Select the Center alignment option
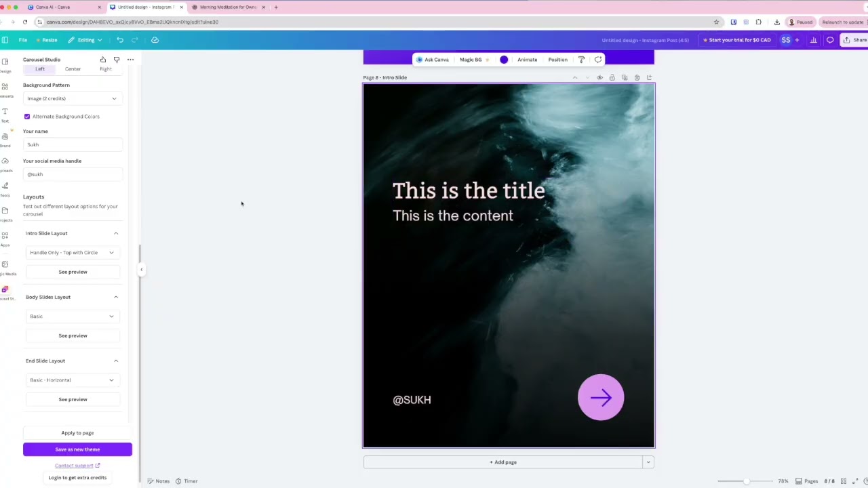The height and width of the screenshot is (488, 868). pyautogui.click(x=73, y=69)
